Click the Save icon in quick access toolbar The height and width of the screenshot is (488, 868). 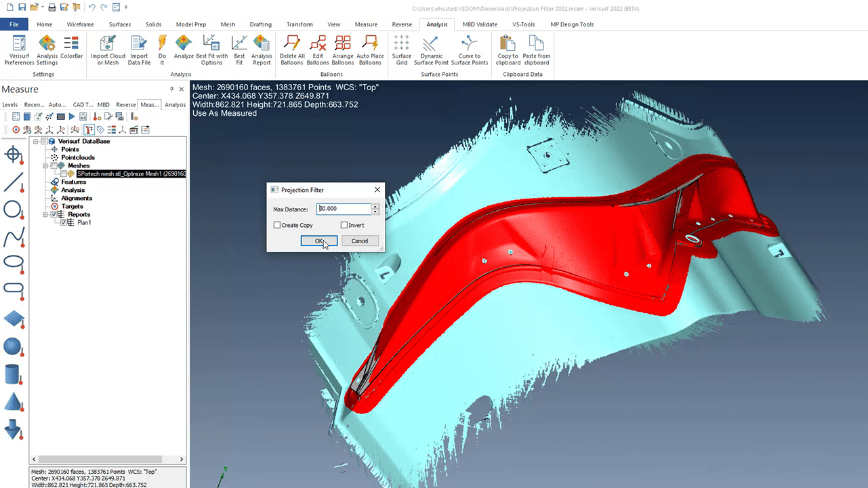pos(22,7)
